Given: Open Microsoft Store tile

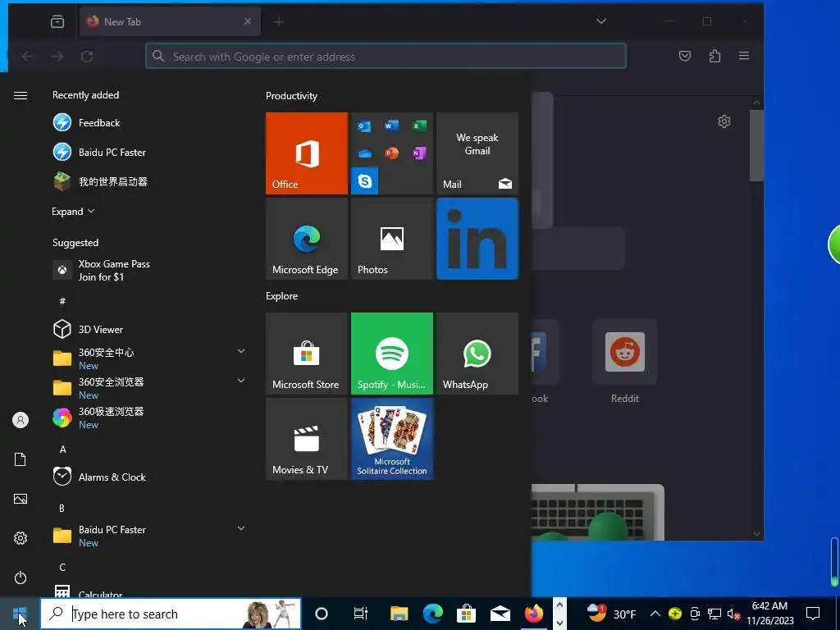Looking at the screenshot, I should 307,354.
